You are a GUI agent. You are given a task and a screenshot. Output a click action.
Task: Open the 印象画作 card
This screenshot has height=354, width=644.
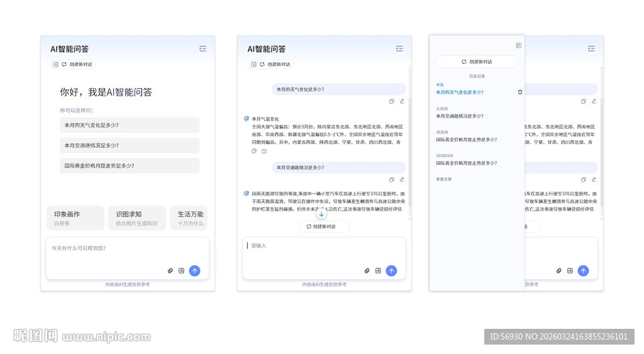[x=75, y=218]
